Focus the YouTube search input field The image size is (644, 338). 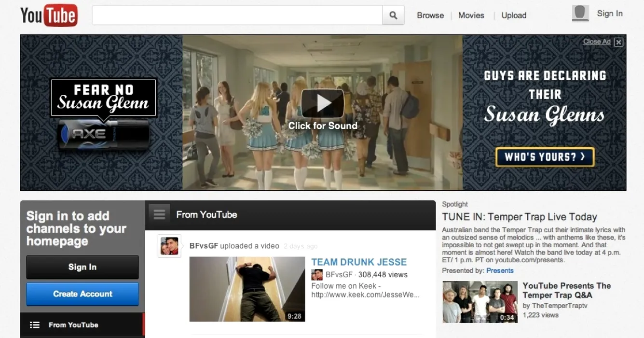(237, 15)
